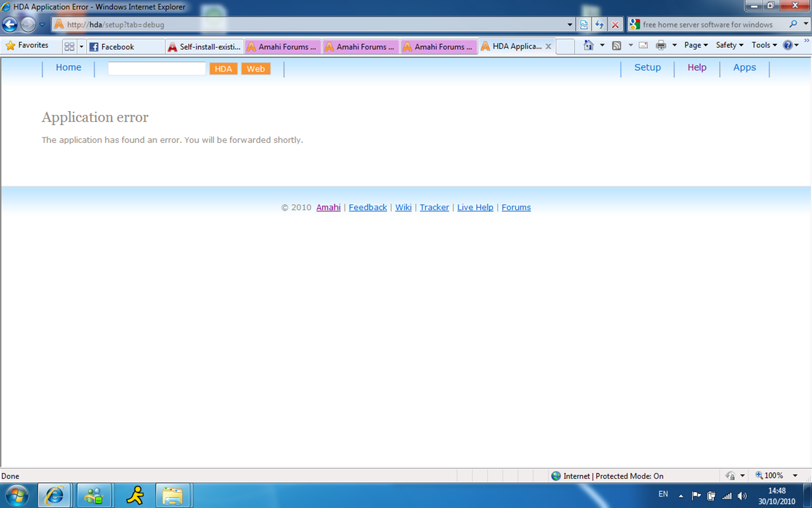Open the Help question mark menu
The image size is (812, 508).
[791, 45]
